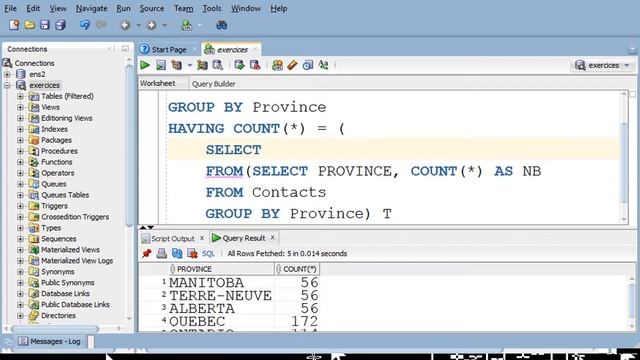
Task: Run statement with green play icon
Action: coord(145,65)
